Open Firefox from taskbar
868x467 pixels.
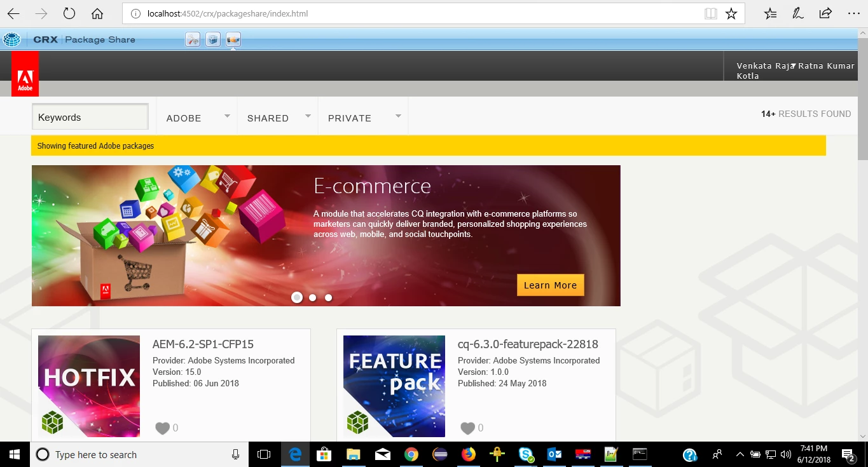coord(469,454)
